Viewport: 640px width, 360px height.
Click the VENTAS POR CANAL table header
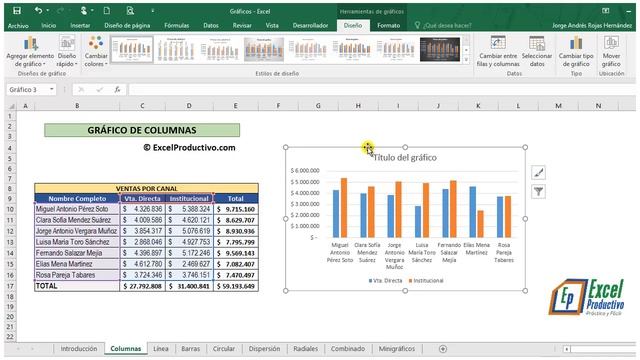[x=147, y=189]
